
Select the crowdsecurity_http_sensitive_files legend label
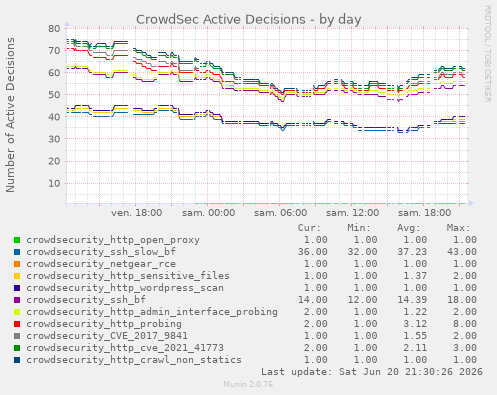128,276
